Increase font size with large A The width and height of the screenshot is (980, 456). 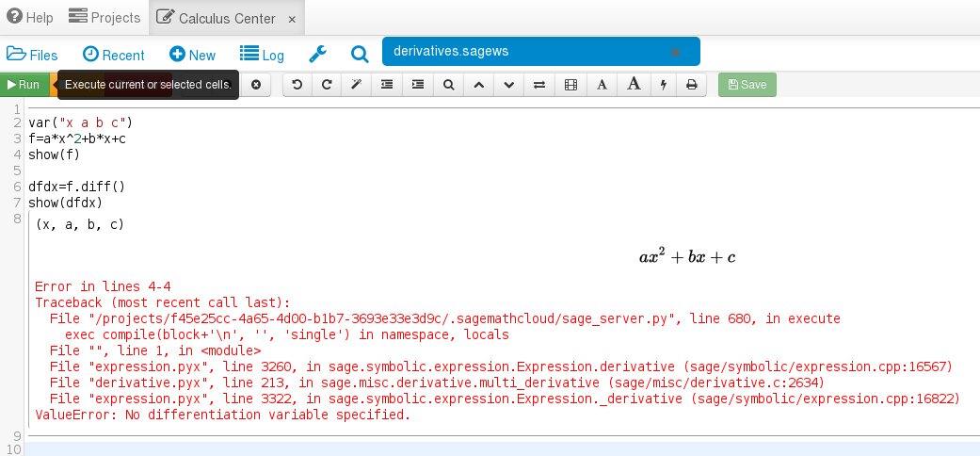point(634,85)
